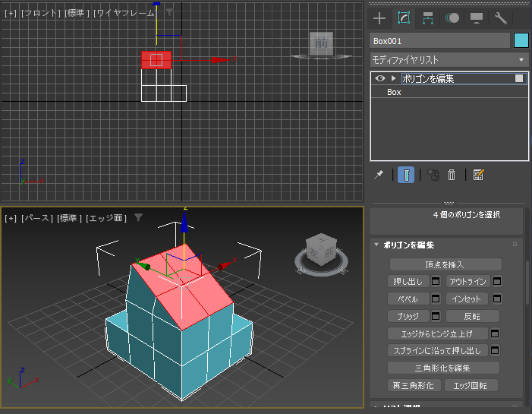Click the remove modifier trash icon
The width and height of the screenshot is (532, 414).
(x=452, y=175)
